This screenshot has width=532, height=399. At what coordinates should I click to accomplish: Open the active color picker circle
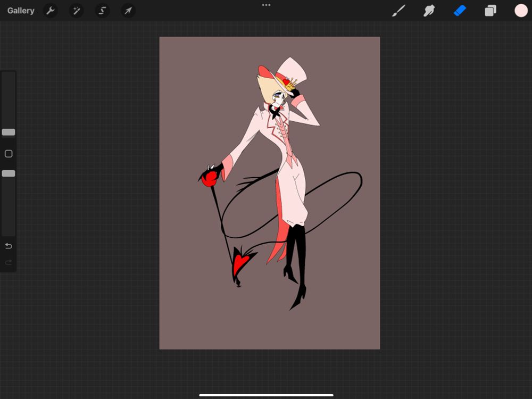pos(521,11)
